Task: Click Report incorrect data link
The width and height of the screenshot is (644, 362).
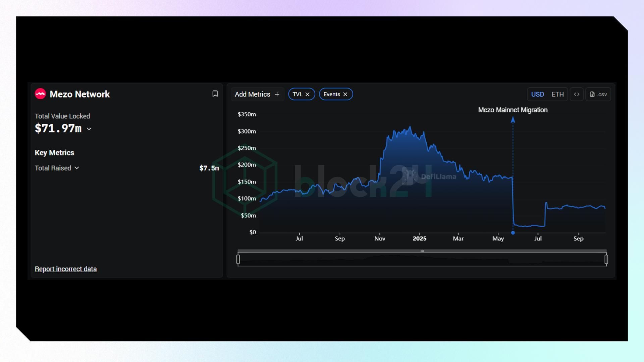Action: 66,269
